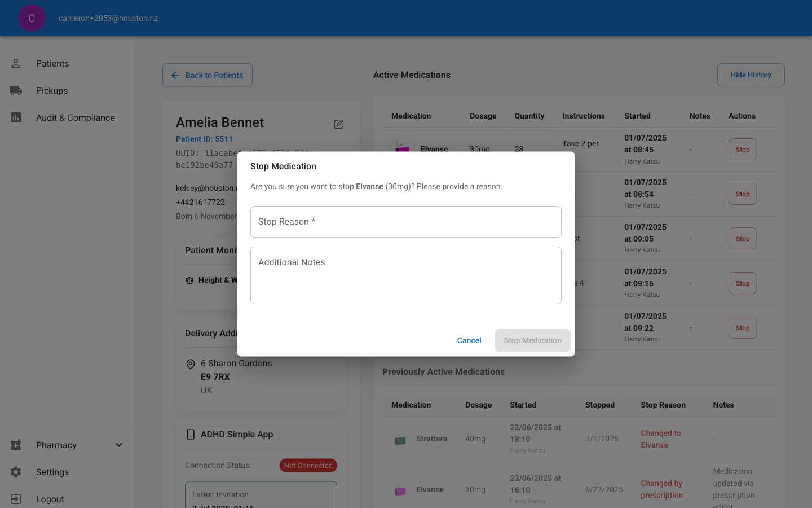Expand the Pharmacy menu chevron

(119, 445)
